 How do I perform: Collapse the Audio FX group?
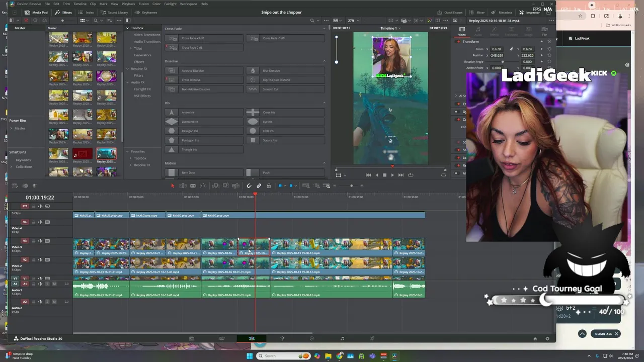tap(127, 82)
